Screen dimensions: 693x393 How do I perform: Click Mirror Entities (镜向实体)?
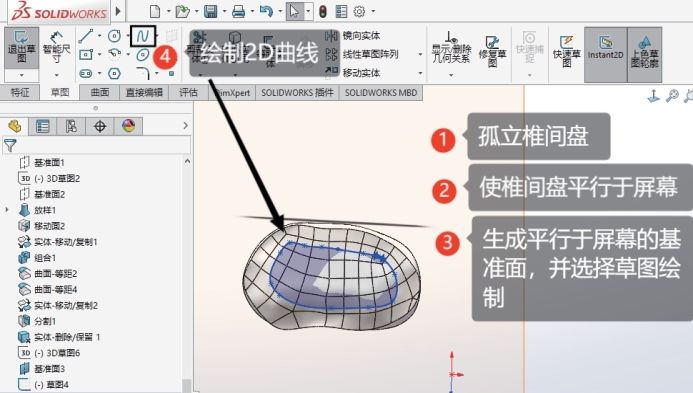pos(353,36)
